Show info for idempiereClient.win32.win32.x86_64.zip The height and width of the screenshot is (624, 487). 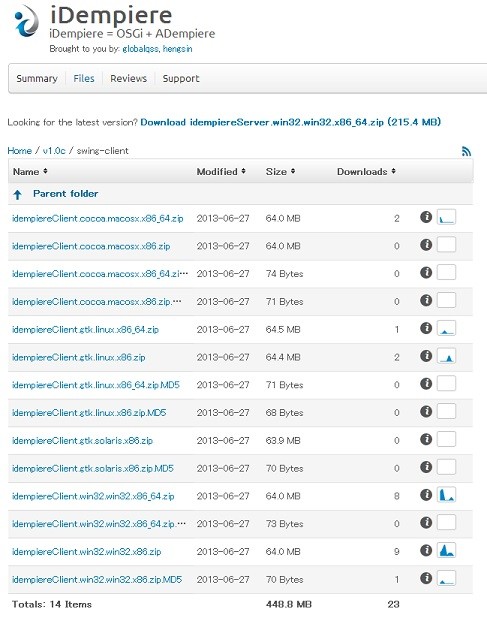click(426, 495)
